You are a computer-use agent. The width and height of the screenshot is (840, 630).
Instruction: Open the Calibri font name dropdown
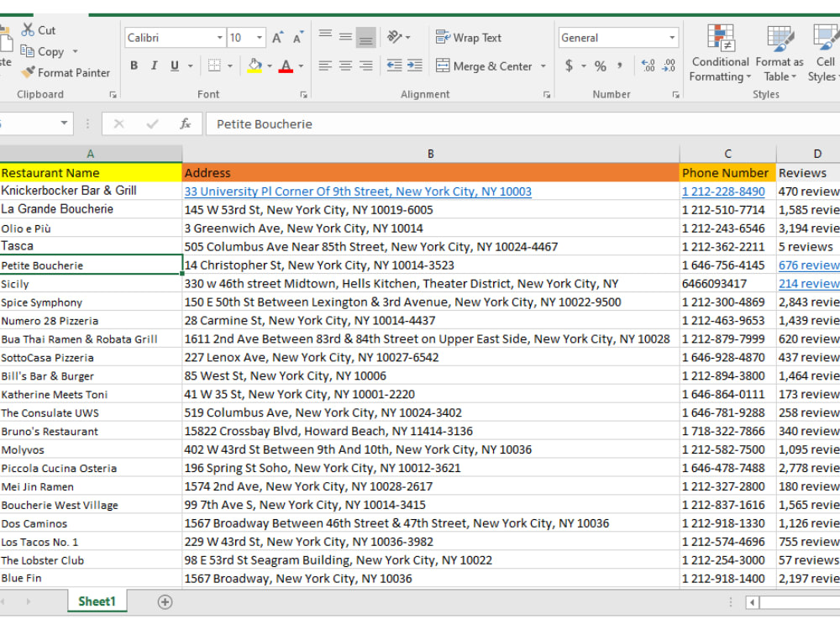pos(219,37)
